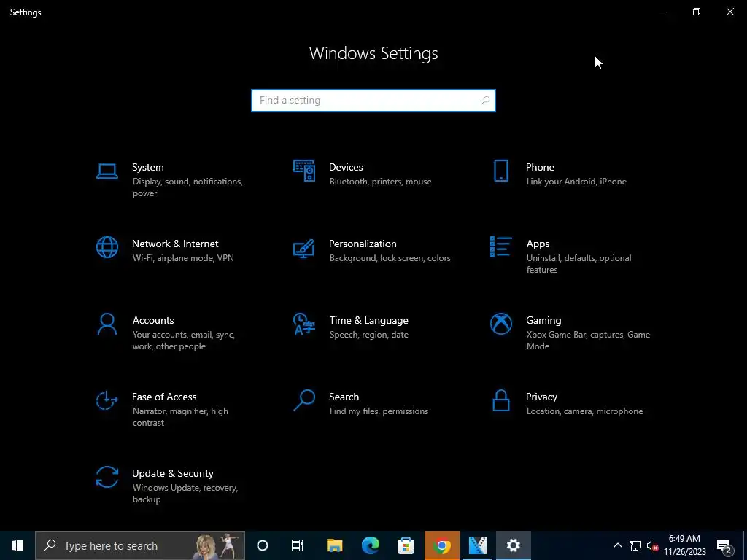Click the System heading
The height and width of the screenshot is (560, 747).
147,167
